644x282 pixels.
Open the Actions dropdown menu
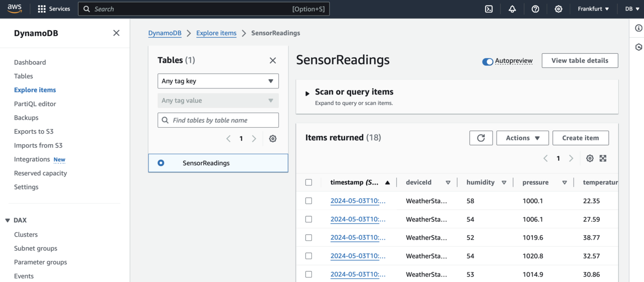pos(522,138)
